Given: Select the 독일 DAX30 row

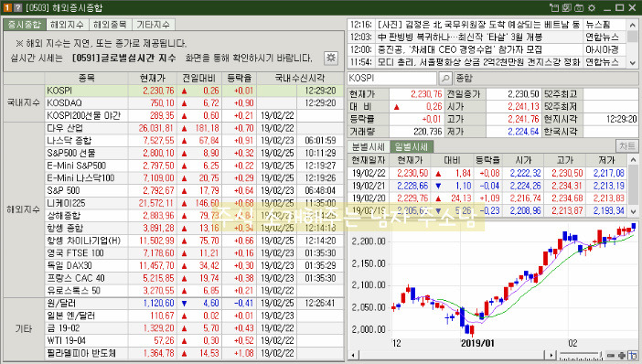Looking at the screenshot, I should click(x=194, y=265).
